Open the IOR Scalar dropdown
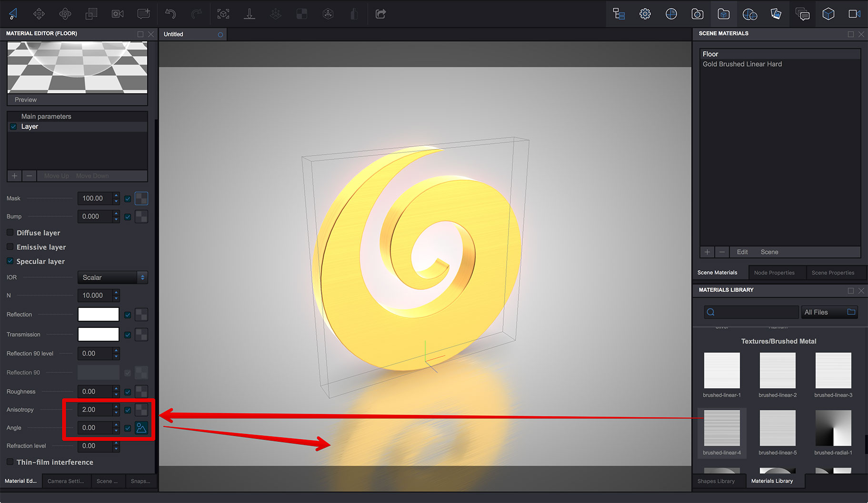Screen dimensions: 868x503 coord(112,277)
